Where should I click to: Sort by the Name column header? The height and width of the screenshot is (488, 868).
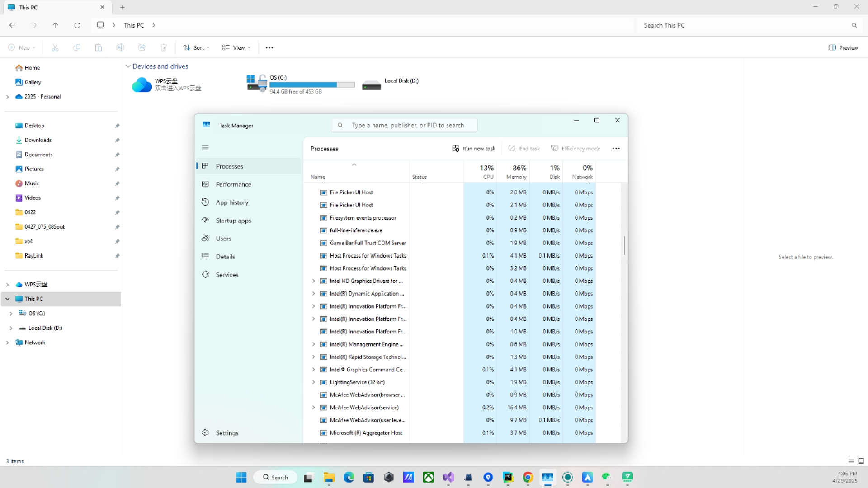click(356, 172)
